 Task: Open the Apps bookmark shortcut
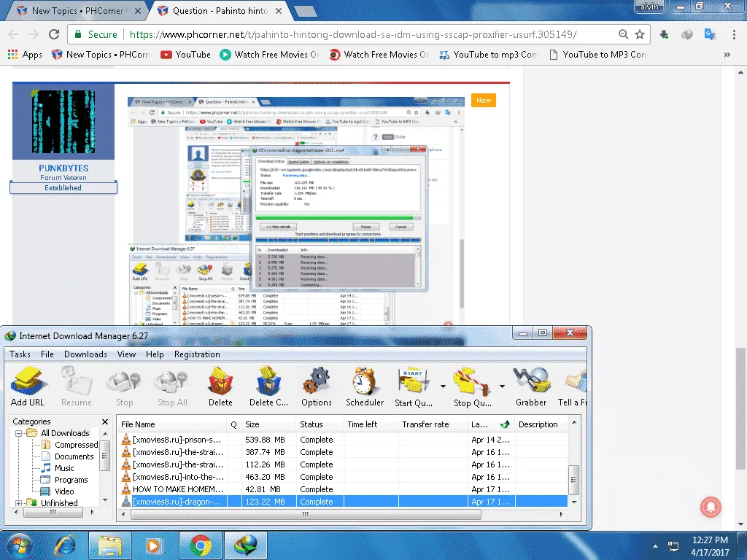[25, 55]
